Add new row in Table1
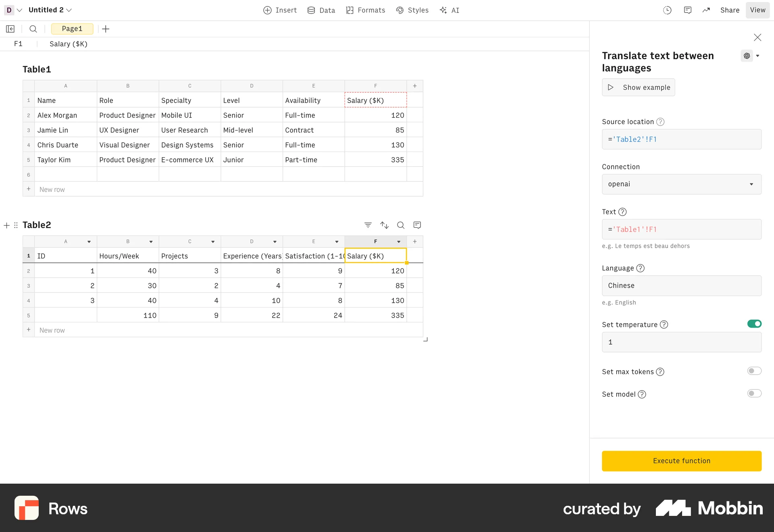774x532 pixels. click(52, 189)
